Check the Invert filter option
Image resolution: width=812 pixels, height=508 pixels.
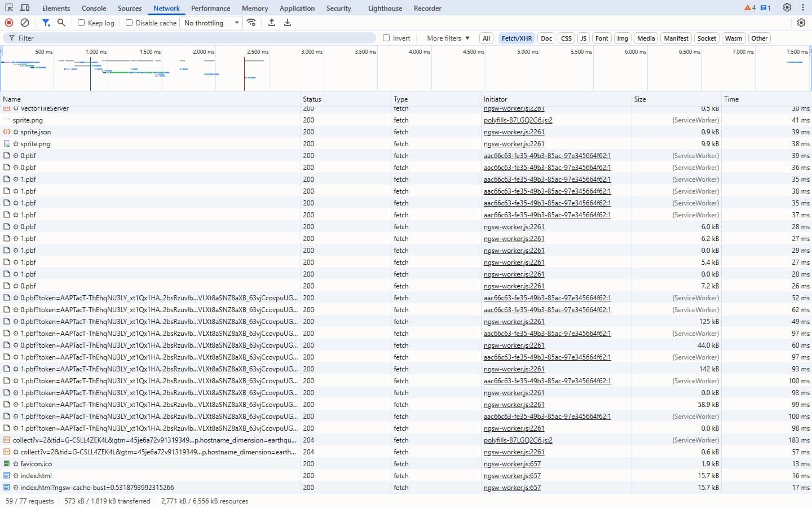pos(386,38)
